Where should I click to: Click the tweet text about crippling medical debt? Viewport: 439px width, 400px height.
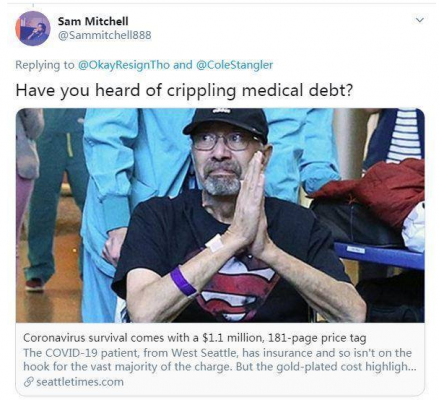coord(184,91)
